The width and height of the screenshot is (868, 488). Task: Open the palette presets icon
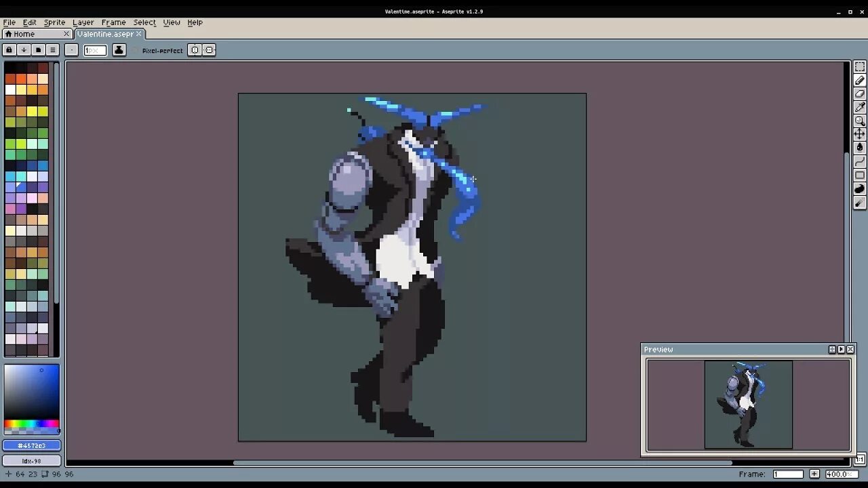coord(38,49)
